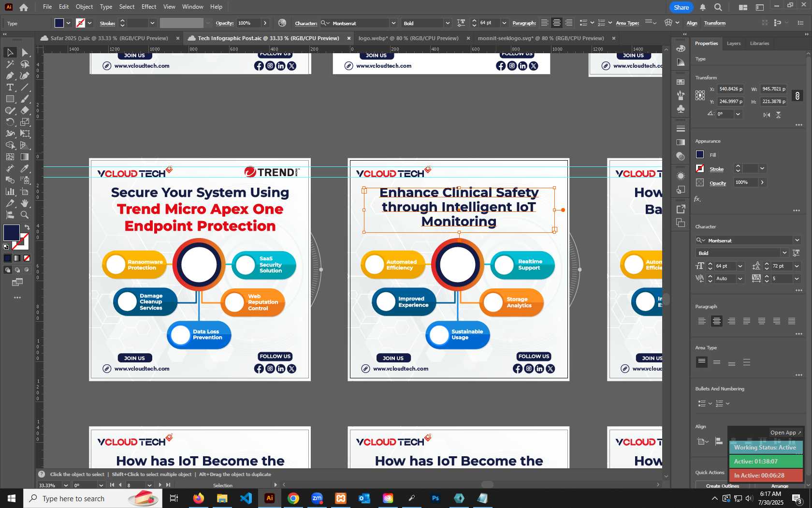This screenshot has height=508, width=812.
Task: Click the Edit Toolbar three dots
Action: coord(17,298)
